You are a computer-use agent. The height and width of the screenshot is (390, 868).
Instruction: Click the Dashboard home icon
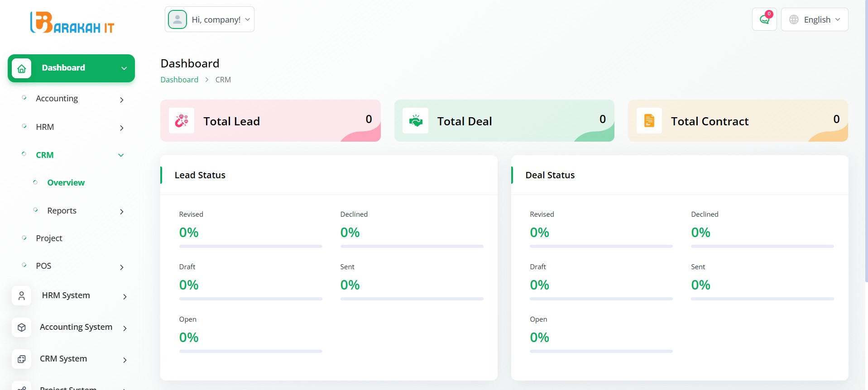(x=21, y=68)
